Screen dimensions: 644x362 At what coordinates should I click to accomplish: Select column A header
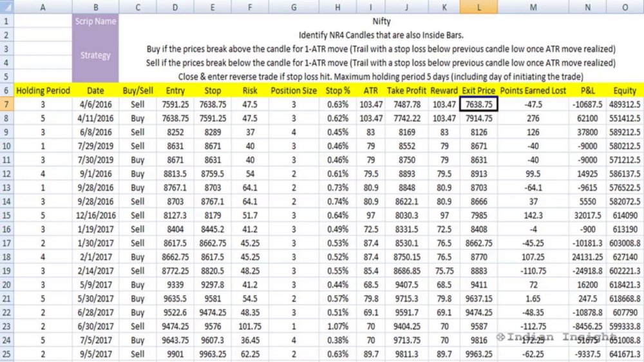43,7
